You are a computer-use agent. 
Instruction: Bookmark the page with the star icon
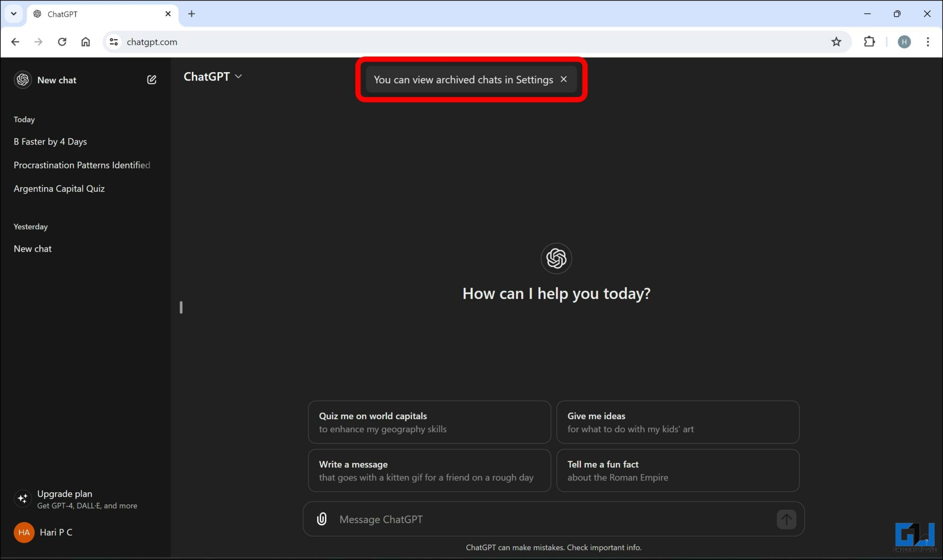837,42
